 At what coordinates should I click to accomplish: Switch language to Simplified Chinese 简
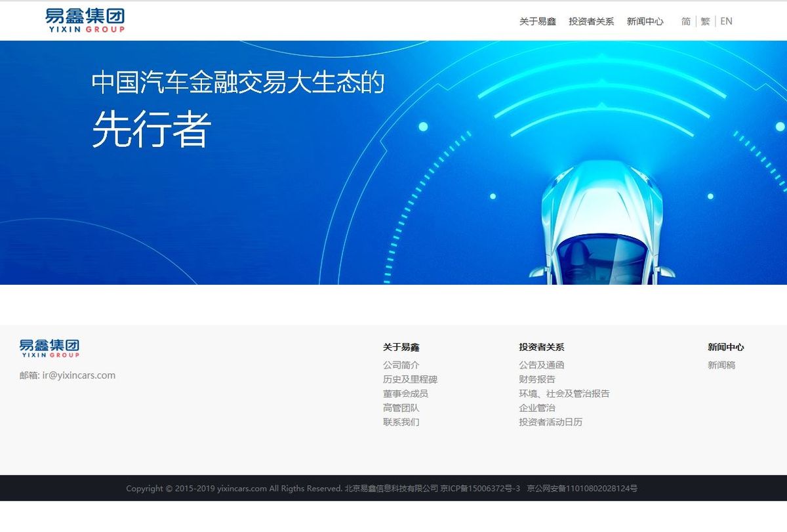pyautogui.click(x=686, y=21)
